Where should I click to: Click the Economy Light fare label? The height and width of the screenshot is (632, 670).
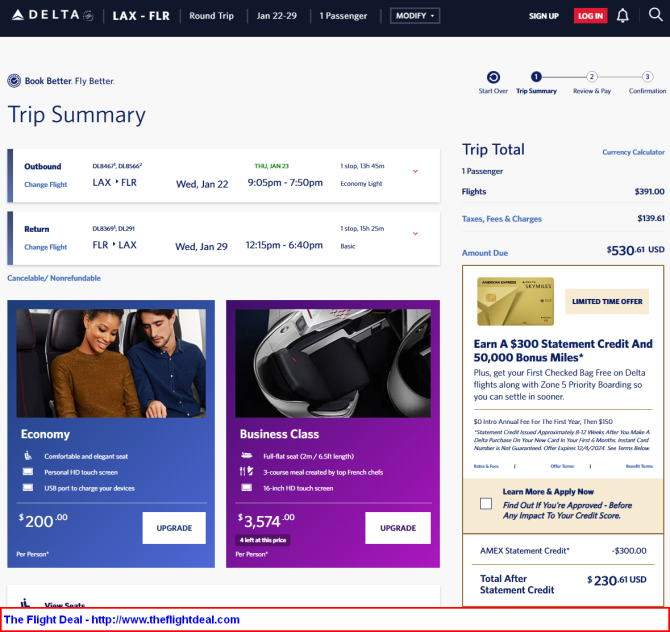pos(361,184)
